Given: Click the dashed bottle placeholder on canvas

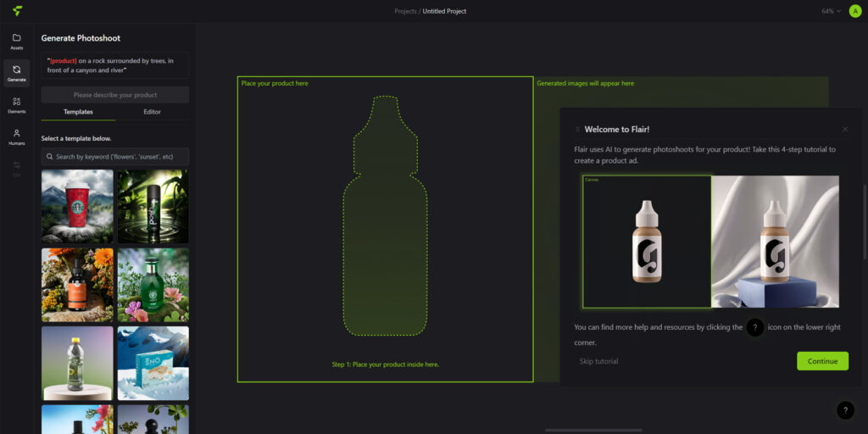Looking at the screenshot, I should pos(386,216).
